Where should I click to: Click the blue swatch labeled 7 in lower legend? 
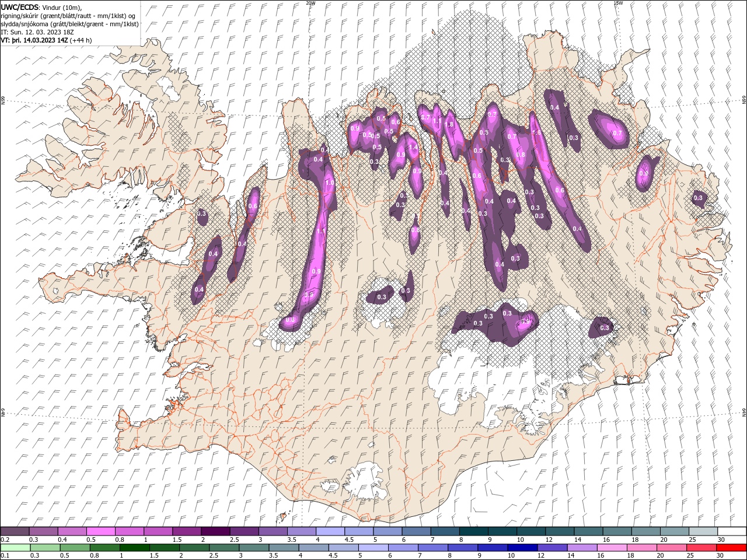[433, 548]
